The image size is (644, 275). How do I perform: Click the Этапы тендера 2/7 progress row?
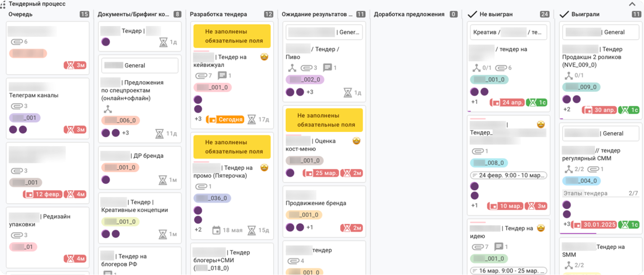pyautogui.click(x=600, y=193)
